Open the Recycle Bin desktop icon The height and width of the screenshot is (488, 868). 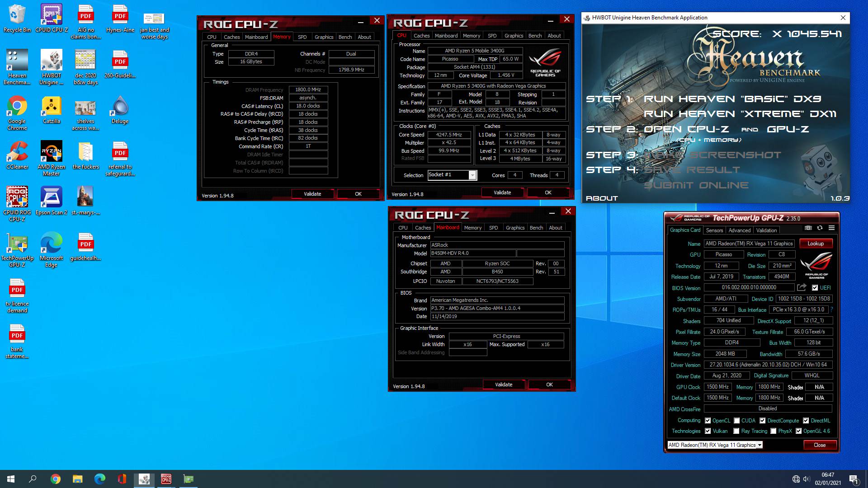coord(17,19)
